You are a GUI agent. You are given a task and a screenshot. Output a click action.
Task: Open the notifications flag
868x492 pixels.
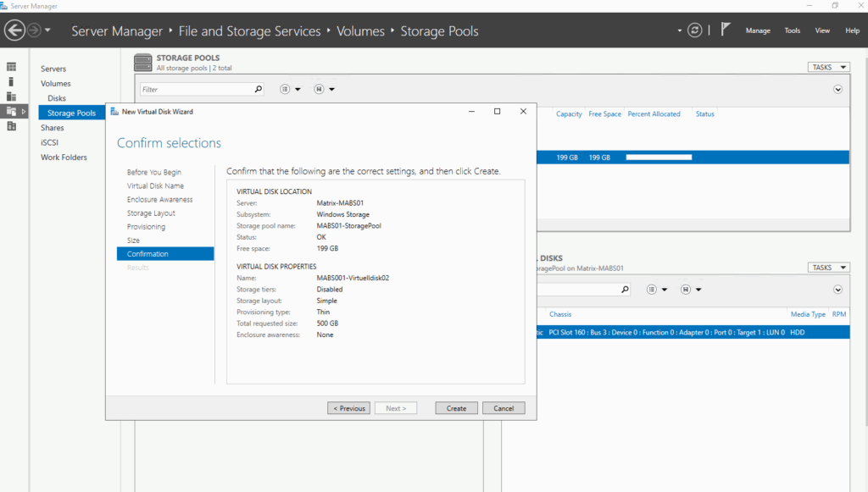click(726, 30)
